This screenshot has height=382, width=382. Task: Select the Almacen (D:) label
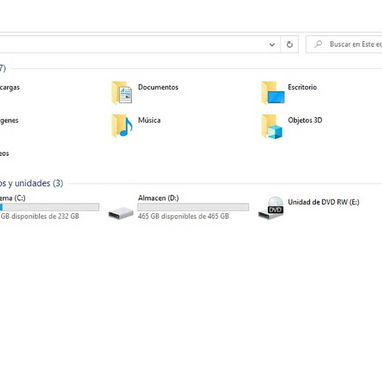(x=158, y=198)
